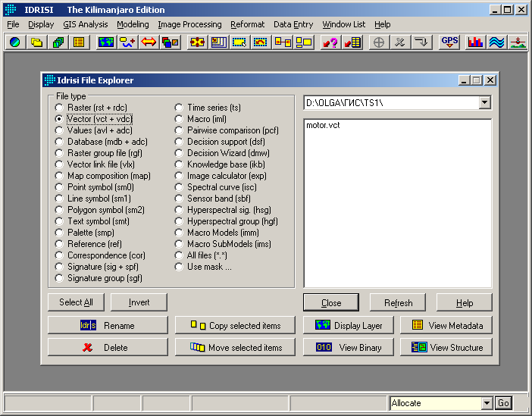Click the View Structure button
532x416 pixels.
tap(446, 347)
